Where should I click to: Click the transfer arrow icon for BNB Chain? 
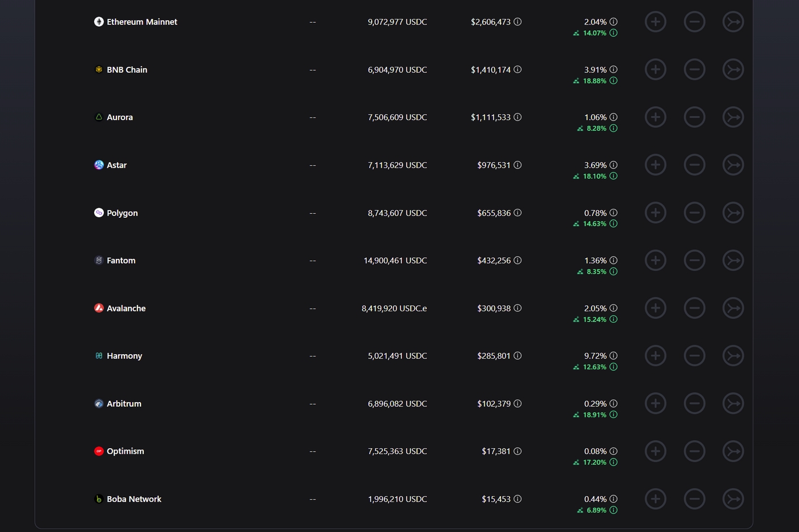[733, 70]
